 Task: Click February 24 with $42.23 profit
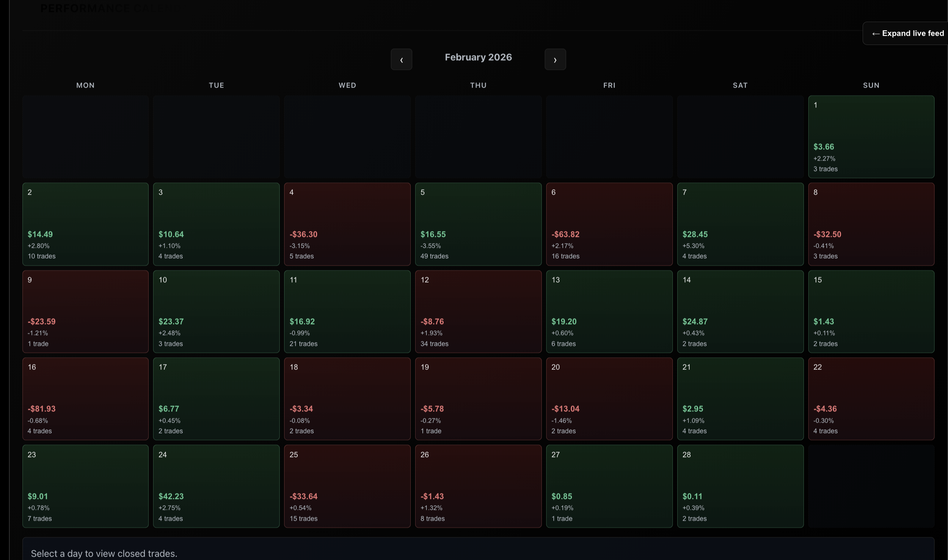pyautogui.click(x=216, y=486)
